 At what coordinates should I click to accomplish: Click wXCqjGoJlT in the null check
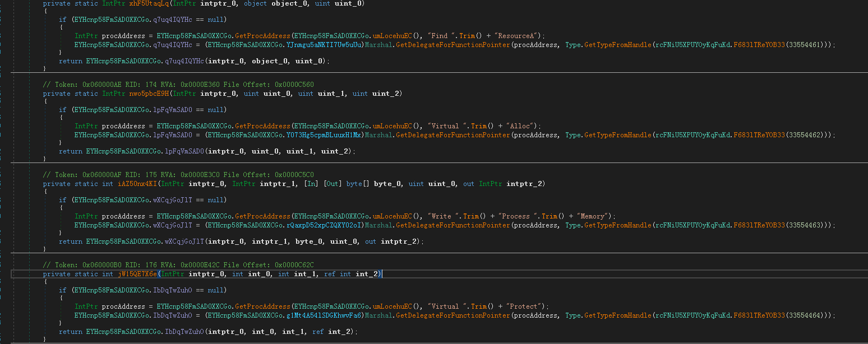click(x=173, y=200)
